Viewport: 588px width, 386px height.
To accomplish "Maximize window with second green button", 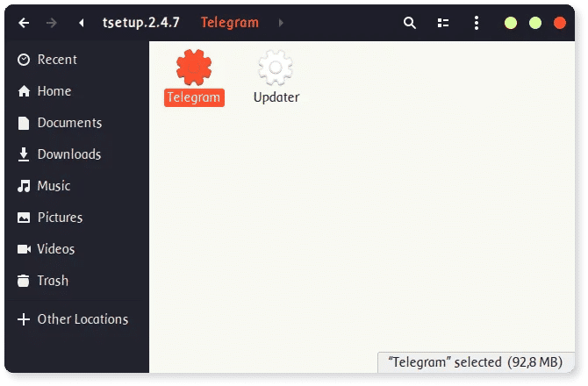I will (x=535, y=23).
